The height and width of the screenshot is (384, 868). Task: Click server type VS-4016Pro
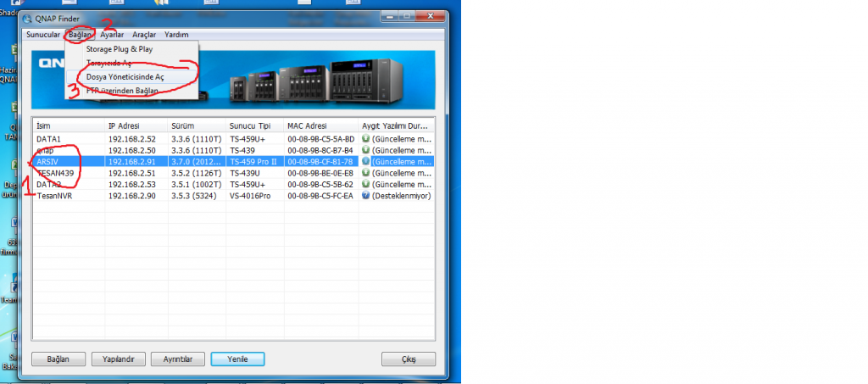click(250, 196)
